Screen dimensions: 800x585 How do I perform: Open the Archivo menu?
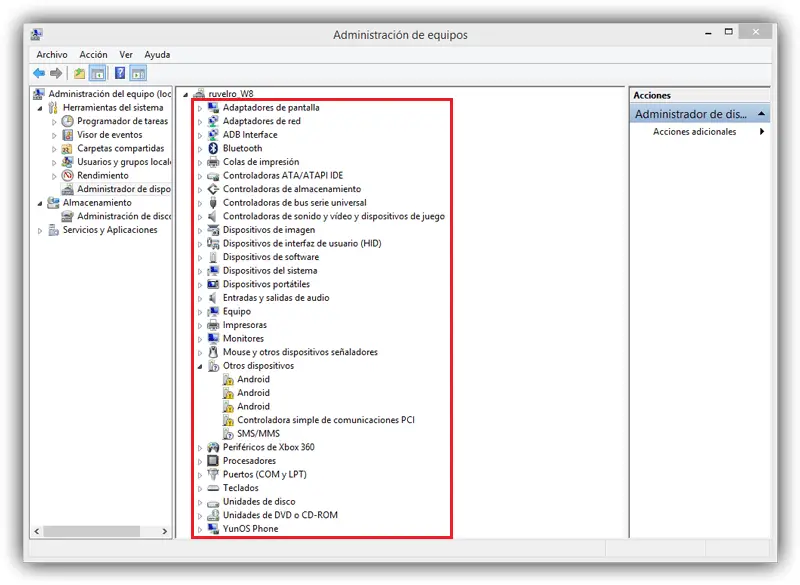click(x=52, y=55)
